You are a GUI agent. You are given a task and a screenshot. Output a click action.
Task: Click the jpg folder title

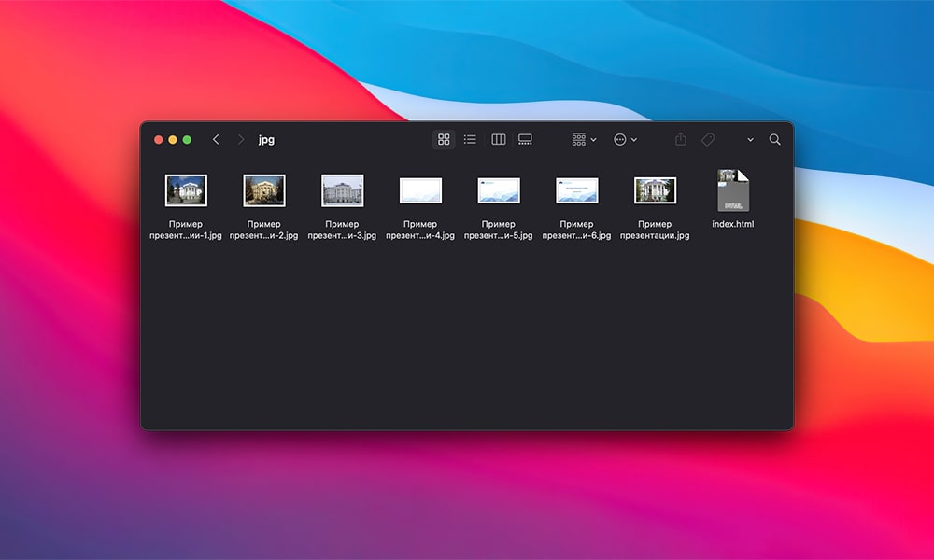tap(266, 140)
